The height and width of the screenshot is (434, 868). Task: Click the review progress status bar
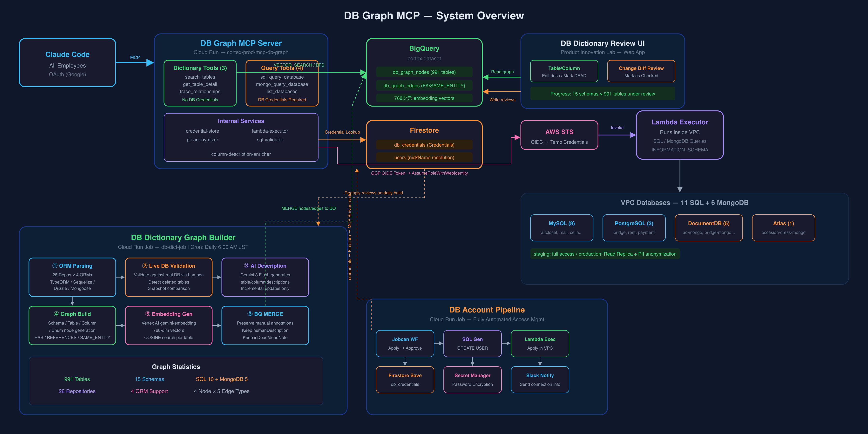click(x=603, y=94)
